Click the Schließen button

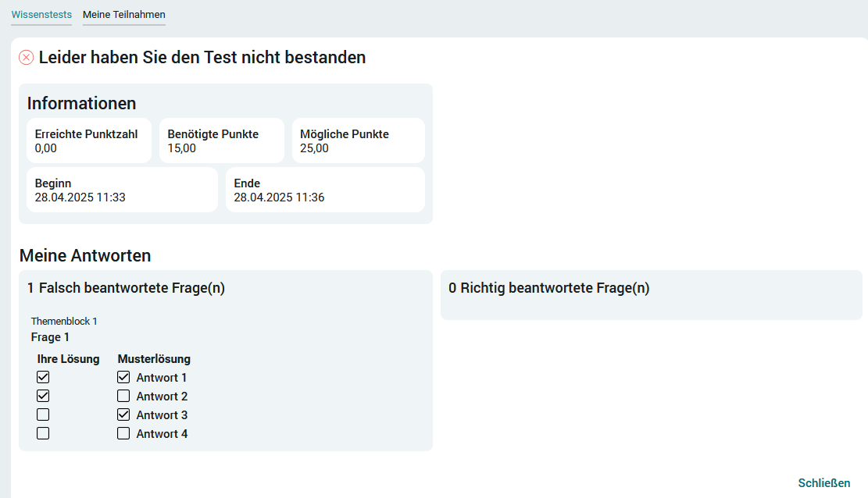coord(823,483)
